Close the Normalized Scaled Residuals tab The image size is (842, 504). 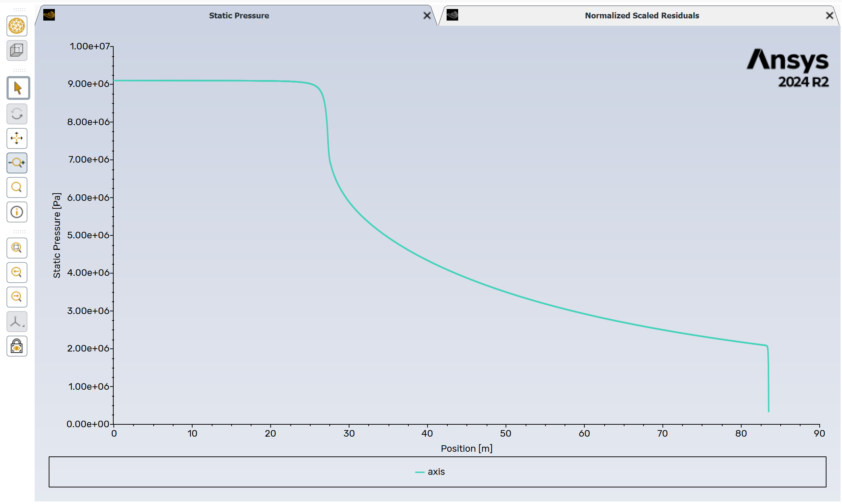[x=829, y=16]
